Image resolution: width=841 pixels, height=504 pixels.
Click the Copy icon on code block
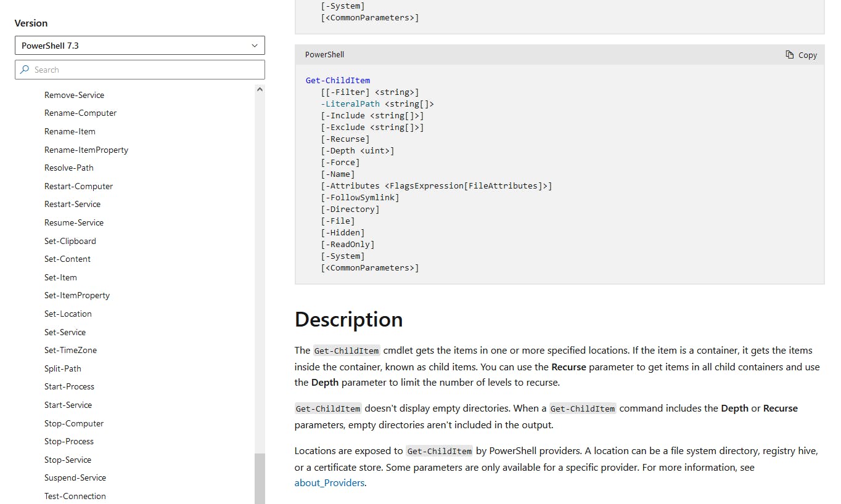point(790,55)
